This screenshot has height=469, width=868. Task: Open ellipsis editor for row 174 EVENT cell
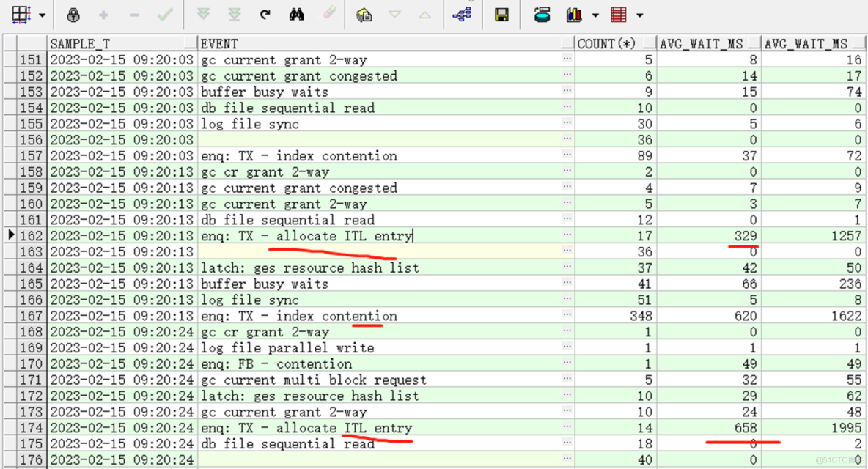[567, 426]
